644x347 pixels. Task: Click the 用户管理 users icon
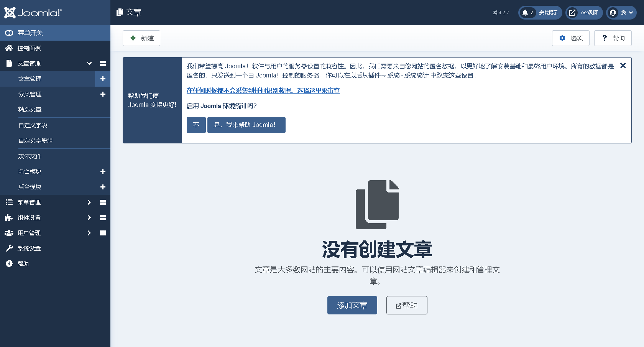tap(9, 233)
